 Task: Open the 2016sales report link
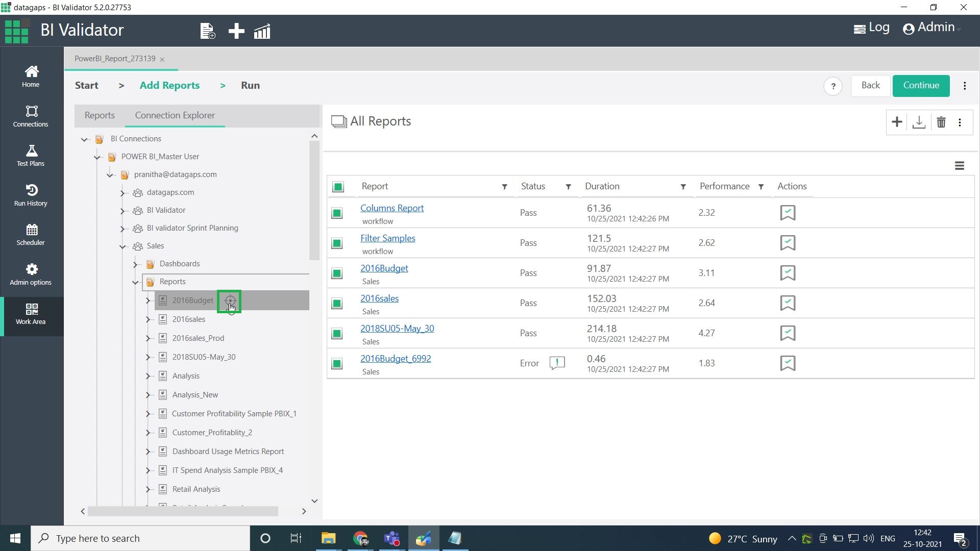[x=379, y=298]
